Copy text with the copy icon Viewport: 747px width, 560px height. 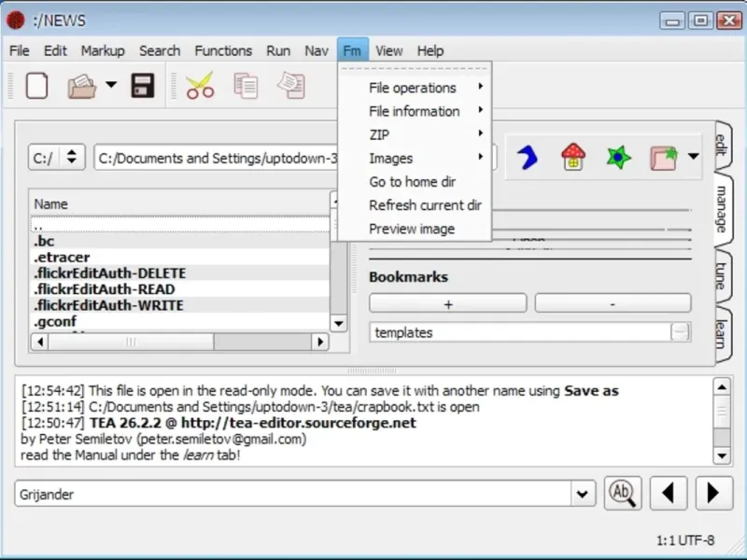tap(246, 86)
